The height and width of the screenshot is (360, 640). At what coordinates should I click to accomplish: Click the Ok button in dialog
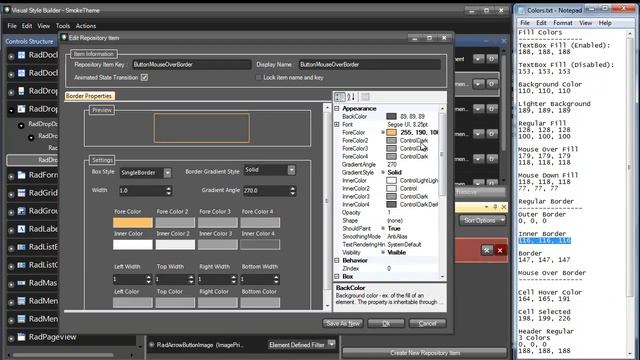click(x=386, y=323)
